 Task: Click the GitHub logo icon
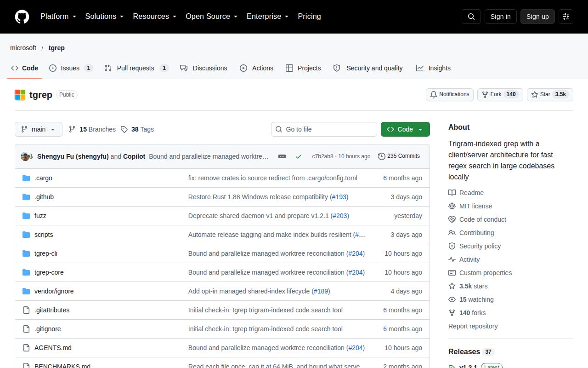[22, 17]
